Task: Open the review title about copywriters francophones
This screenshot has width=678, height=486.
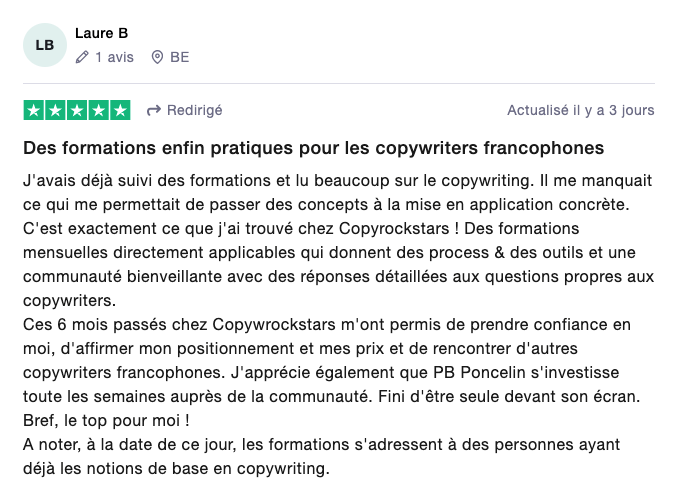Action: (313, 148)
